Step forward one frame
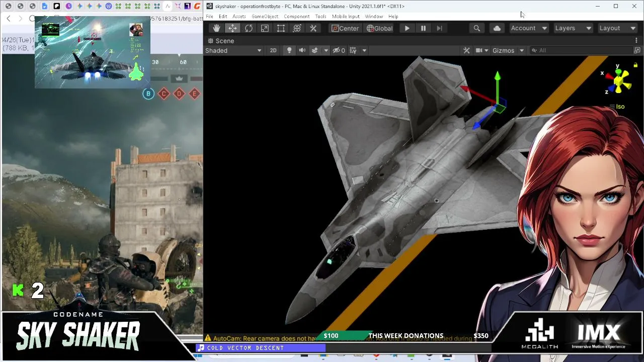The height and width of the screenshot is (362, 644). click(439, 28)
